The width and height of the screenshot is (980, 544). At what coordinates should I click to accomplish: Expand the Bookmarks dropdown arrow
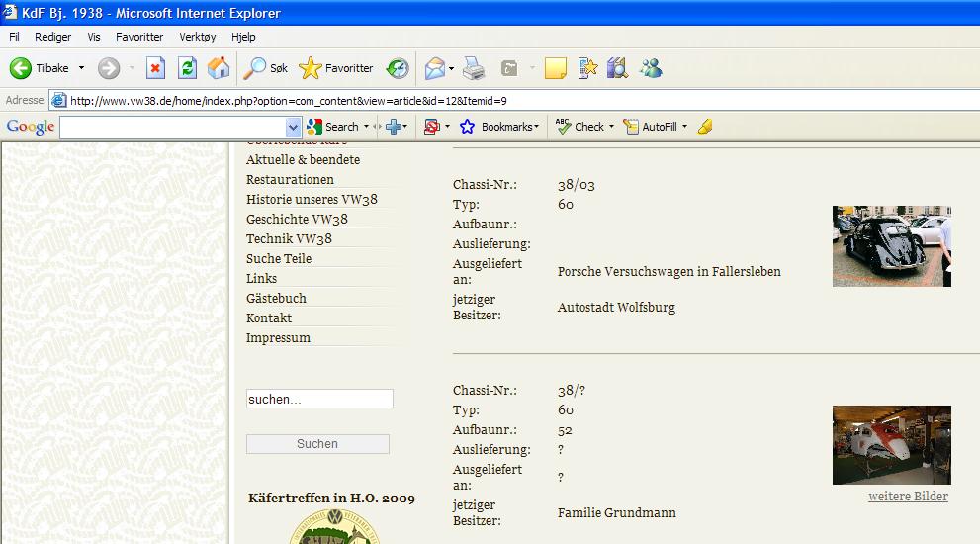tap(536, 127)
